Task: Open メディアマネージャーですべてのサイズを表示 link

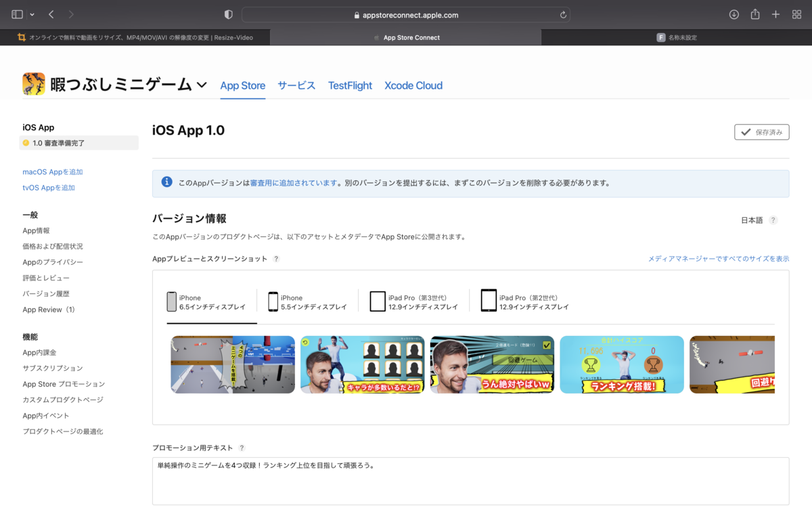Action: point(719,259)
